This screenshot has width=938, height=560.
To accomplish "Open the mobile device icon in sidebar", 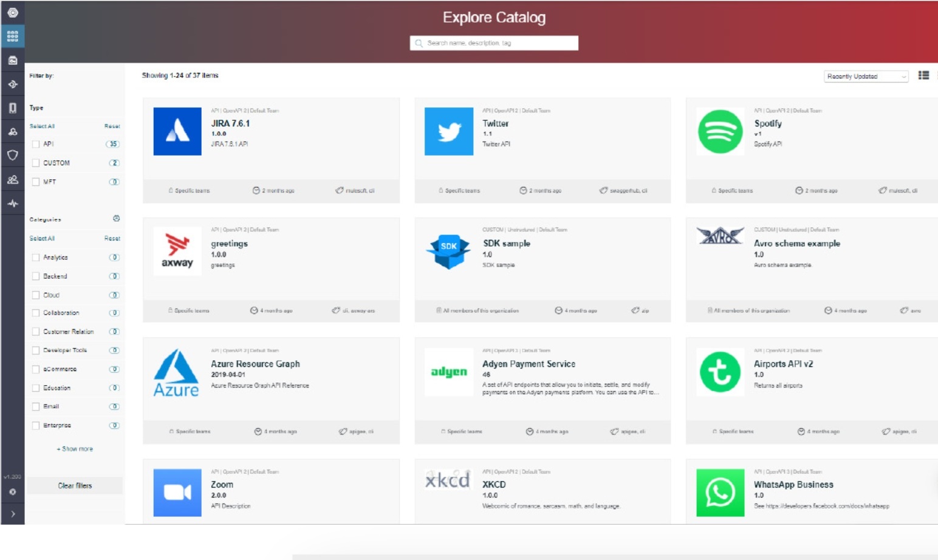I will (12, 108).
